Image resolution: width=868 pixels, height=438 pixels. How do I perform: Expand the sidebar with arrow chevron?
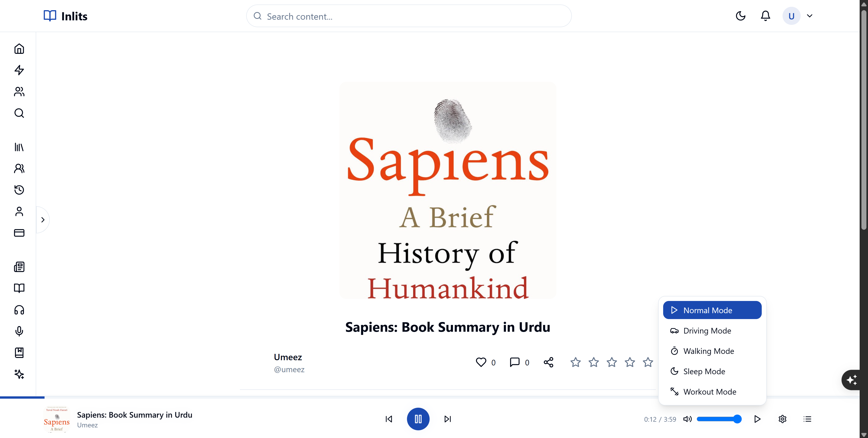click(x=43, y=220)
